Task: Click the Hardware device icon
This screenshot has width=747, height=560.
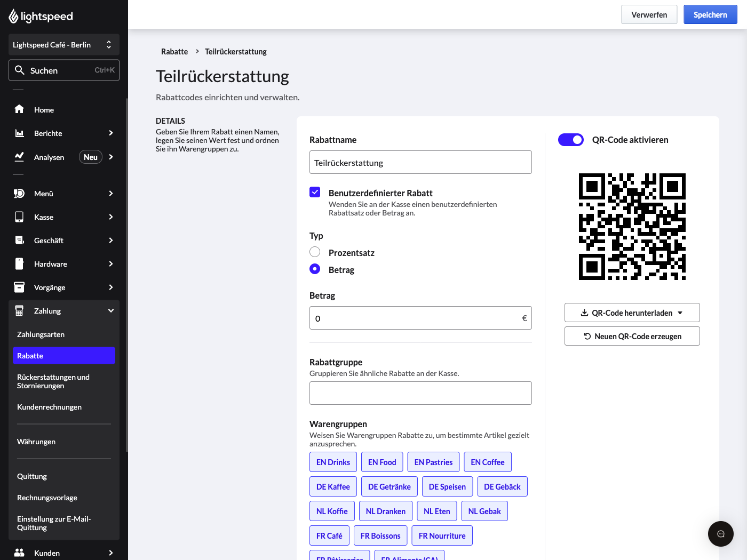Action: click(19, 263)
